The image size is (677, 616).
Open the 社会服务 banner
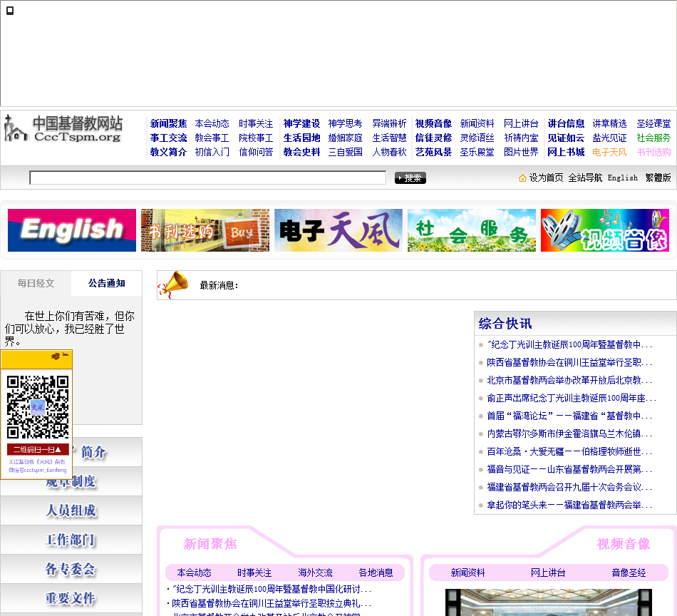[x=472, y=230]
